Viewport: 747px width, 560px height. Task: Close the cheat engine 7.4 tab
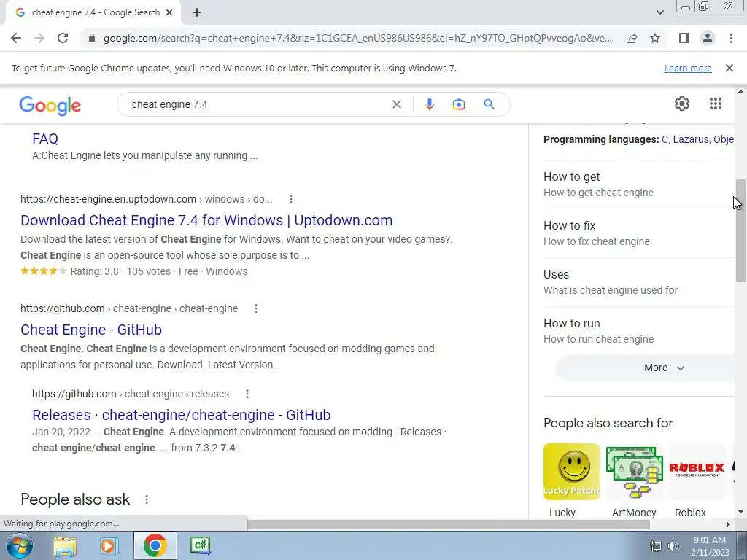pyautogui.click(x=169, y=13)
